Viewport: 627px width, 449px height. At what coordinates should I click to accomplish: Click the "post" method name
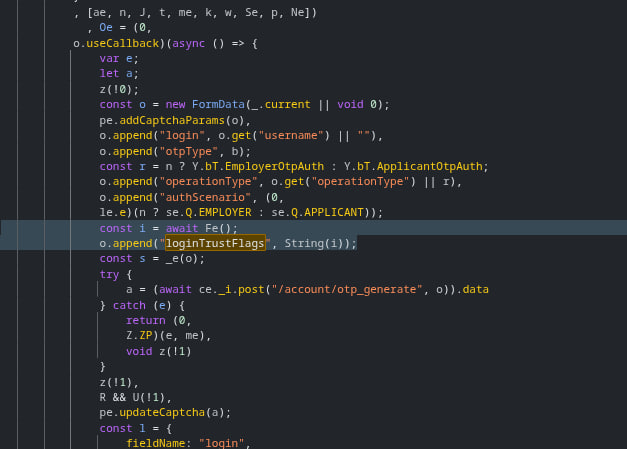(x=251, y=289)
